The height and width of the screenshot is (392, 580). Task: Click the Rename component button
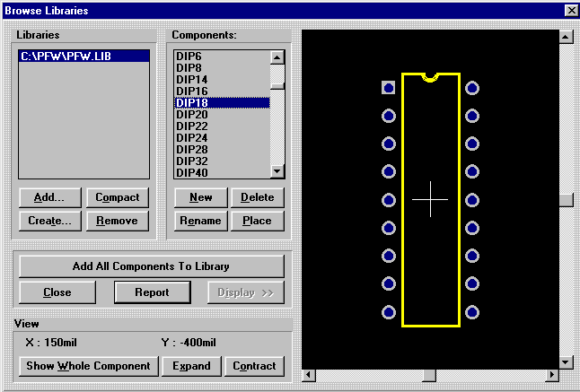click(201, 221)
